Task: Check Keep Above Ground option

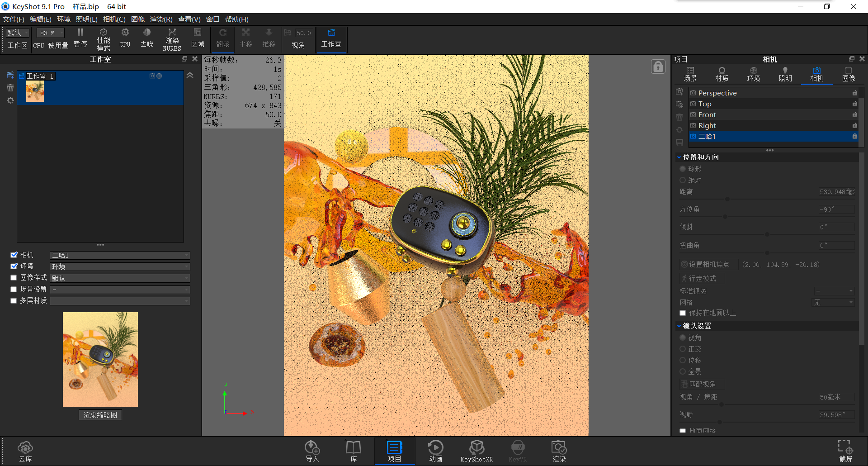Action: click(x=683, y=313)
